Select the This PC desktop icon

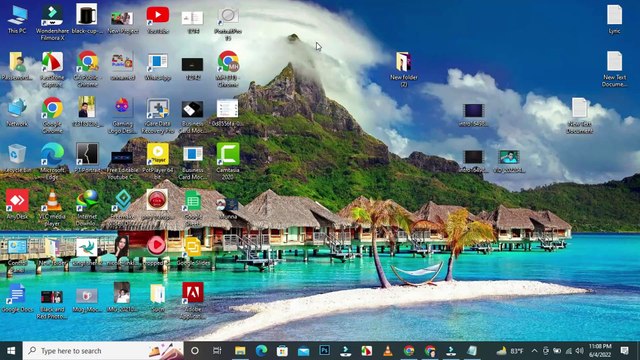[x=17, y=20]
